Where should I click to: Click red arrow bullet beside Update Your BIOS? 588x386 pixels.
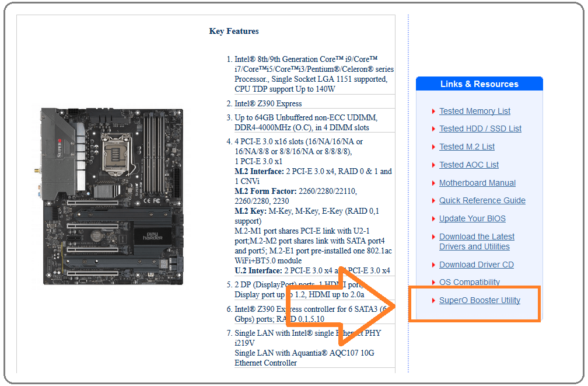pos(433,219)
